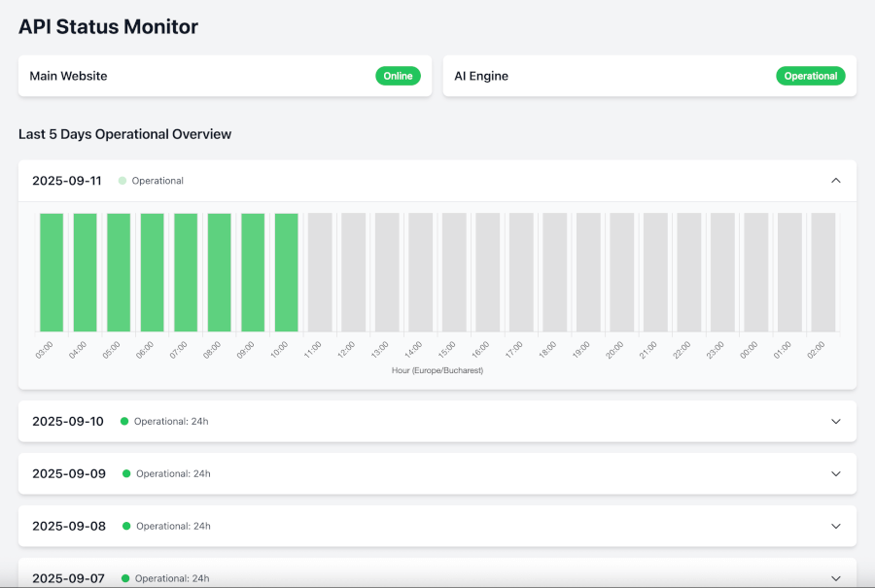The image size is (875, 588).
Task: Click the green status dot beside 2025-09-10
Action: coord(124,421)
